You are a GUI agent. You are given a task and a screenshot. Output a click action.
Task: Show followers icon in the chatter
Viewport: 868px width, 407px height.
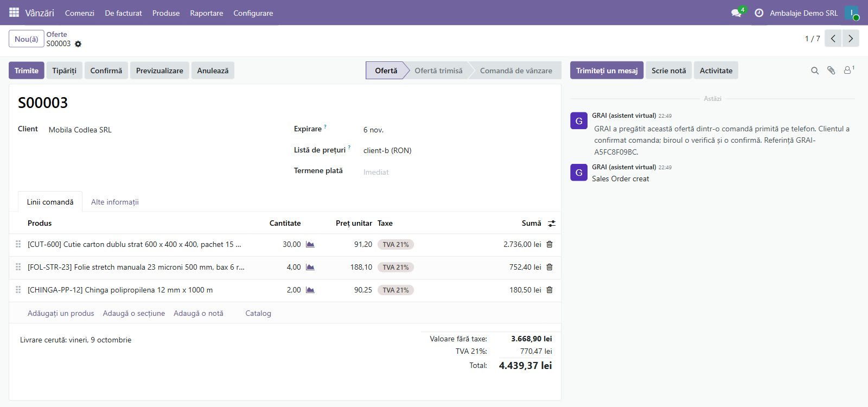(848, 70)
